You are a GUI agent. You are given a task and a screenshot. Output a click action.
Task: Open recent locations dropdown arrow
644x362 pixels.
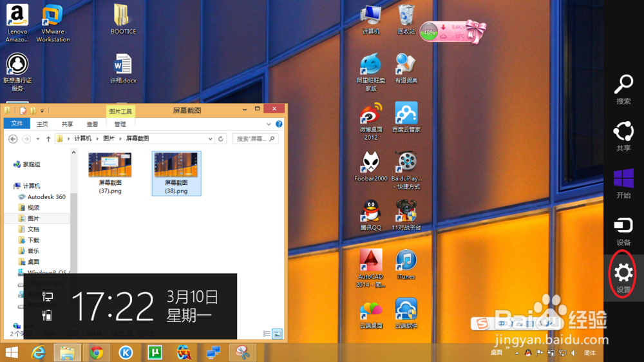point(38,139)
